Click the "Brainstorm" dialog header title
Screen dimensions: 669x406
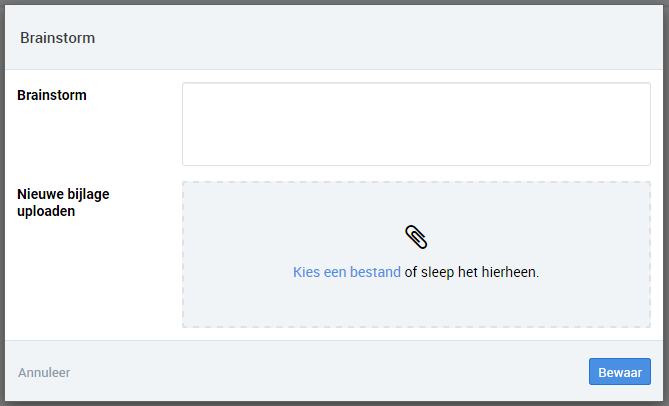point(57,38)
